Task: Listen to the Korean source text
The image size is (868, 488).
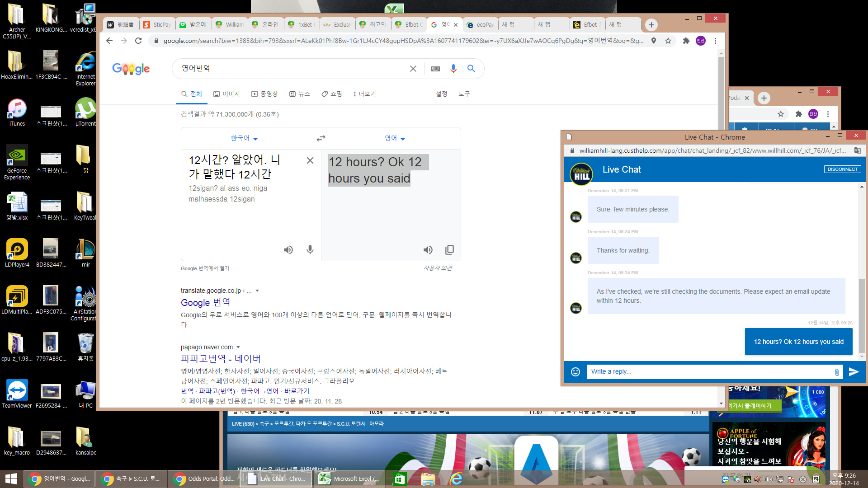Action: pos(288,250)
